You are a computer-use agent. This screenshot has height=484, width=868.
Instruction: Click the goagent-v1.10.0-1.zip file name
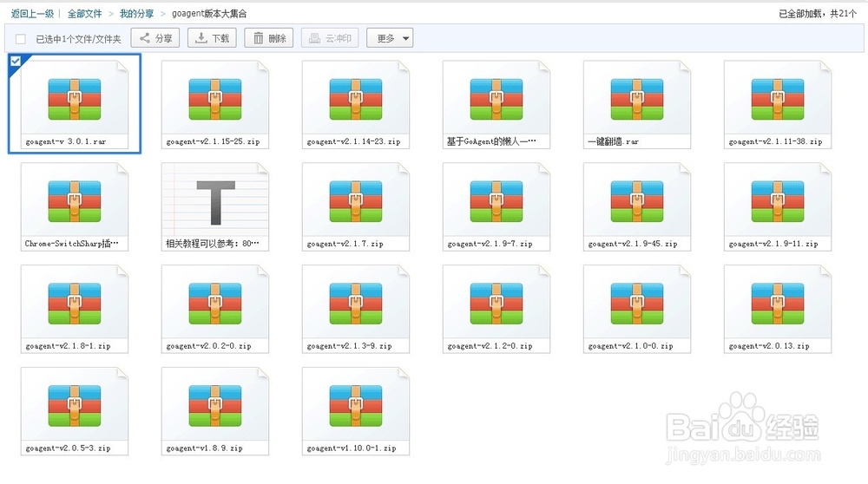click(352, 448)
